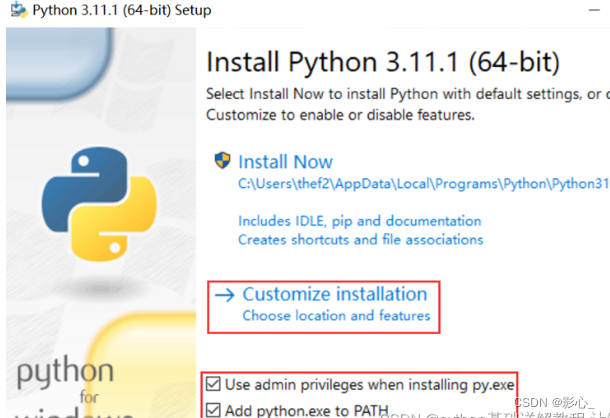Image resolution: width=610 pixels, height=418 pixels.
Task: Click 'Includes IDLE, pip and documentation' text
Action: coord(359,221)
